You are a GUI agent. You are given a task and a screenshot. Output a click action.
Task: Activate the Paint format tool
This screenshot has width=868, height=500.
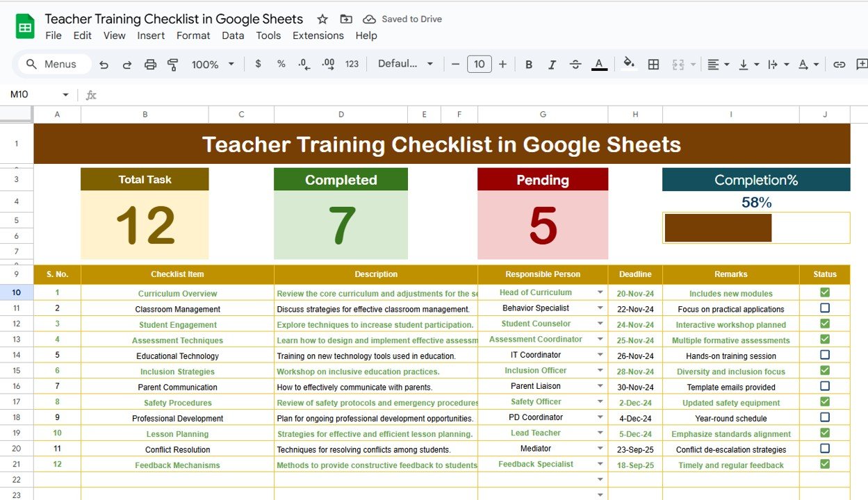pos(173,64)
